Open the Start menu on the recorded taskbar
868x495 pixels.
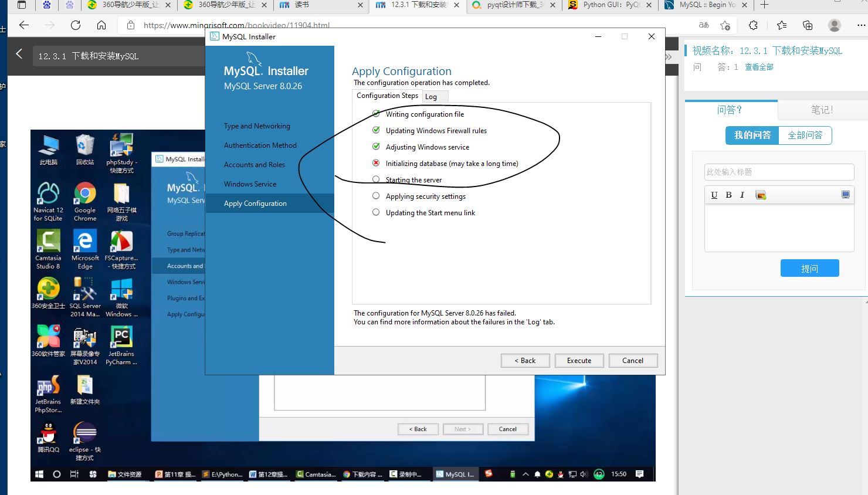pos(39,474)
